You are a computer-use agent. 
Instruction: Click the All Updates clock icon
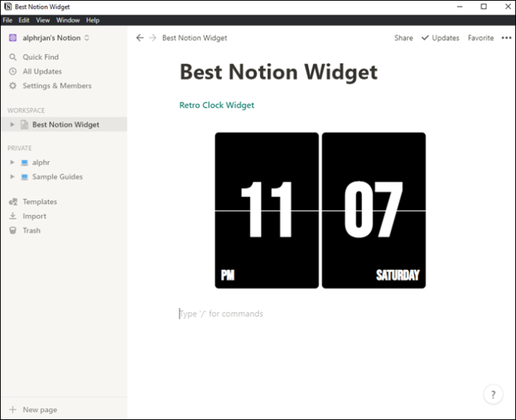(13, 72)
